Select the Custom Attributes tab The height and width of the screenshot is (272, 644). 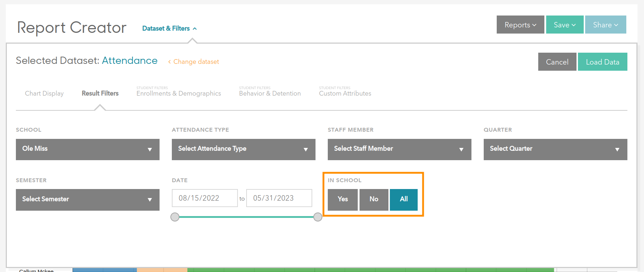345,93
